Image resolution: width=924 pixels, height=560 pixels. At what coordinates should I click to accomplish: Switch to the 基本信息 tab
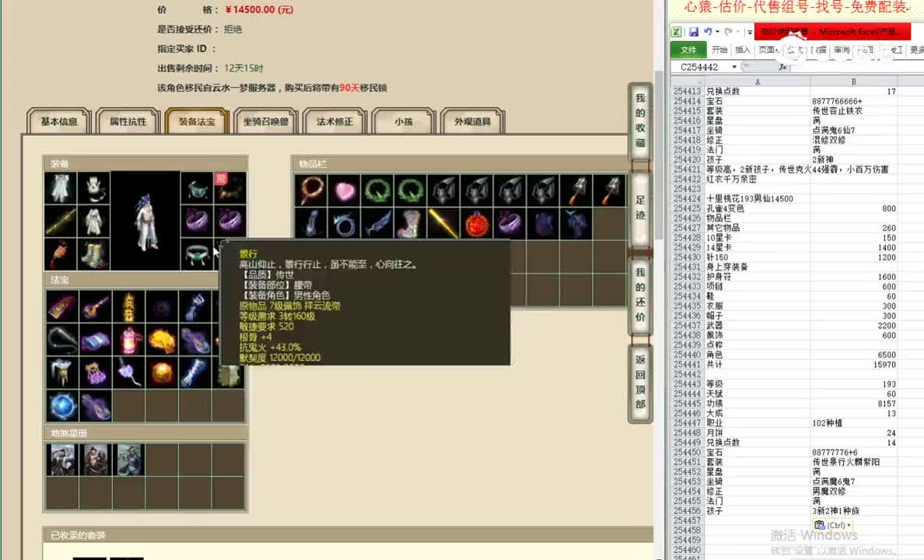point(59,121)
